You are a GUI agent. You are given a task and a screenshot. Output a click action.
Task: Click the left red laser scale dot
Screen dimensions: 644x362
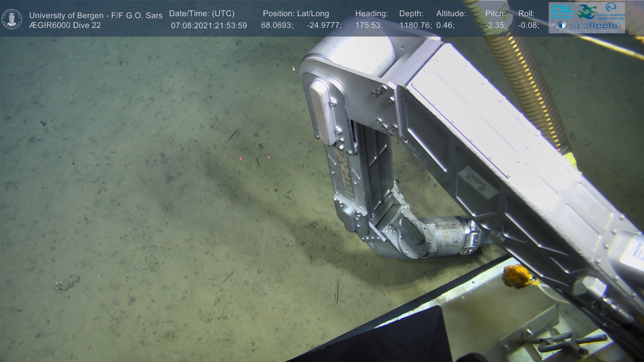pyautogui.click(x=240, y=159)
